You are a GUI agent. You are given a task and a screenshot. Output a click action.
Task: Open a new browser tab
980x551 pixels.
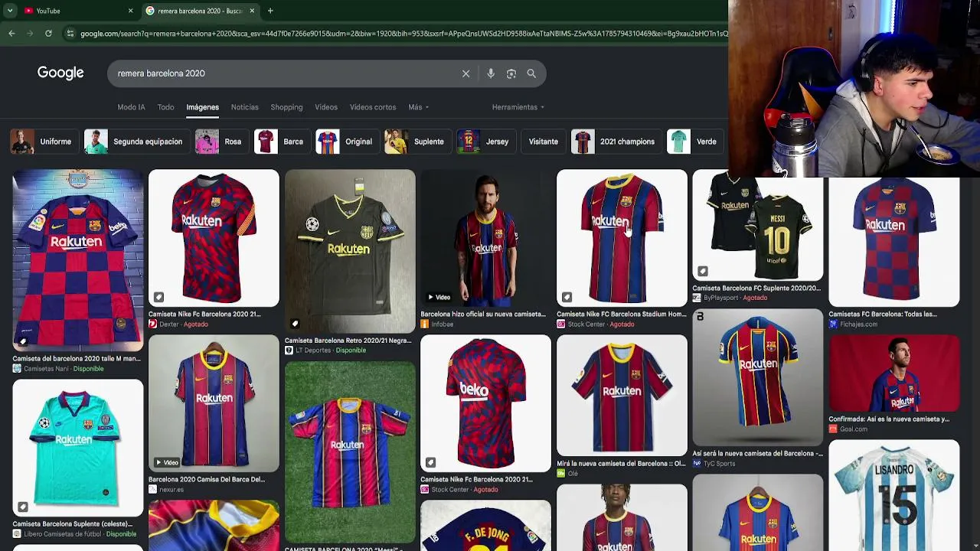tap(270, 11)
